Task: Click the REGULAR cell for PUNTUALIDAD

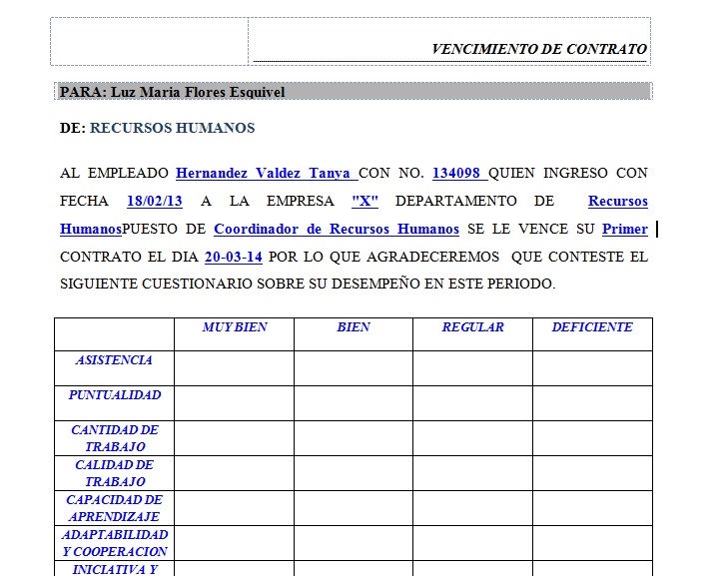Action: click(x=472, y=403)
